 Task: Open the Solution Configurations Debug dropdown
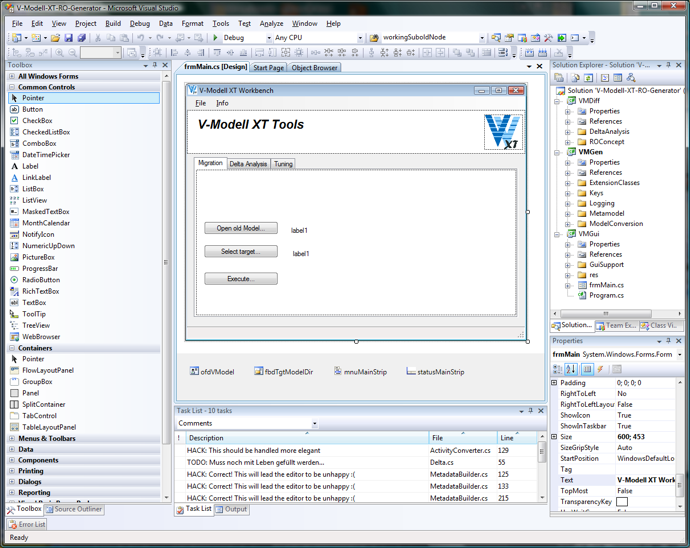click(269, 38)
